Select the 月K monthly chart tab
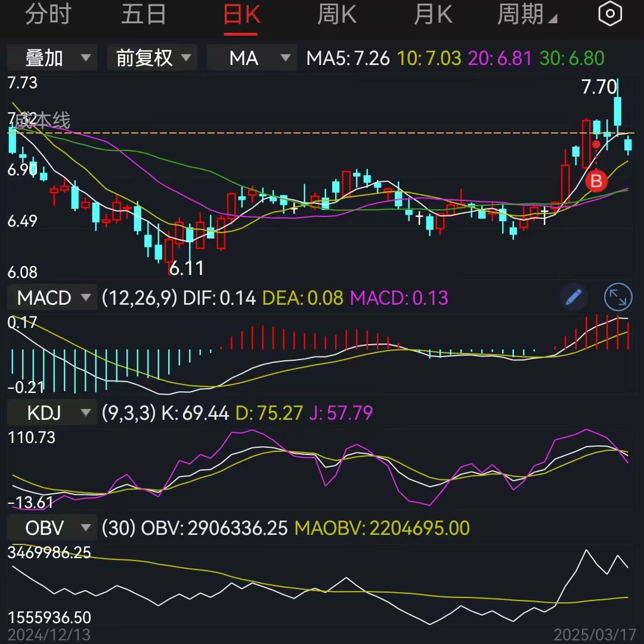The image size is (644, 644). (x=432, y=14)
